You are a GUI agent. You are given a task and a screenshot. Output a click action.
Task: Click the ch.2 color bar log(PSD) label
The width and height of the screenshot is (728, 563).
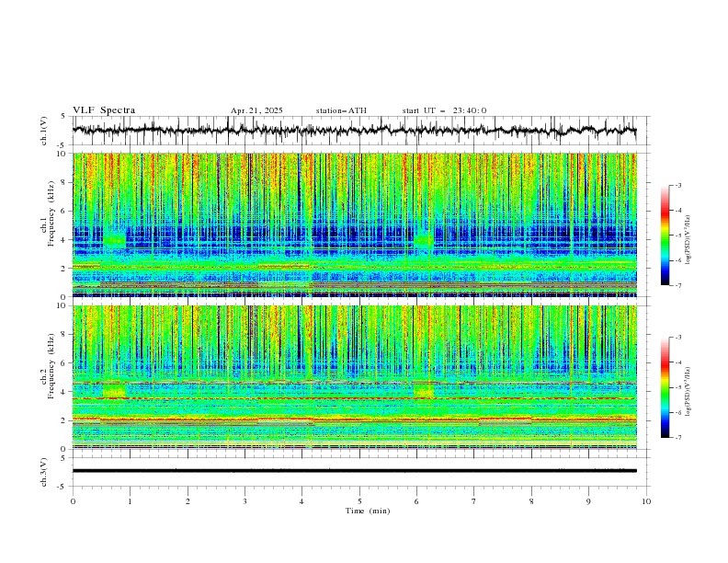(x=688, y=391)
